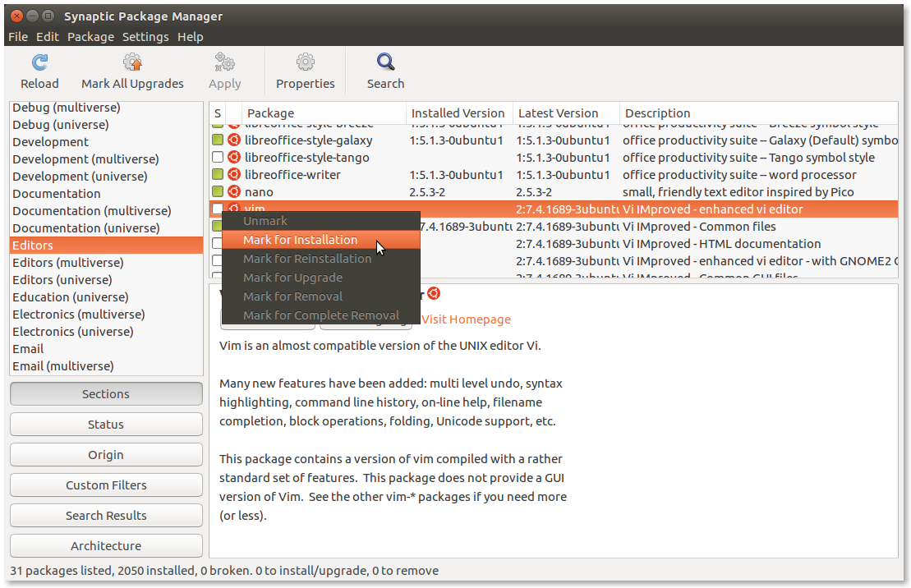Image resolution: width=911 pixels, height=588 pixels.
Task: Select the libreoffice-writer package row
Action: (x=554, y=174)
